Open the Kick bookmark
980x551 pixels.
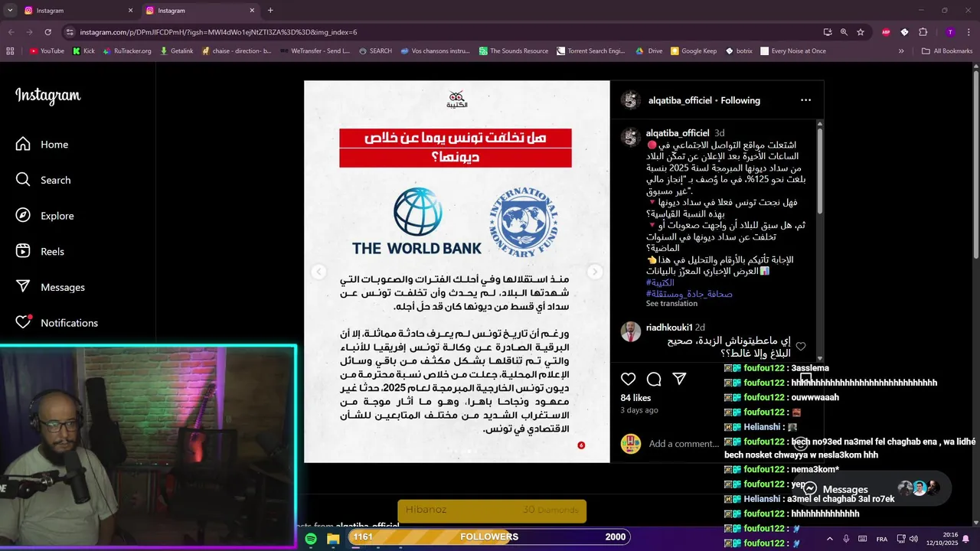click(83, 51)
